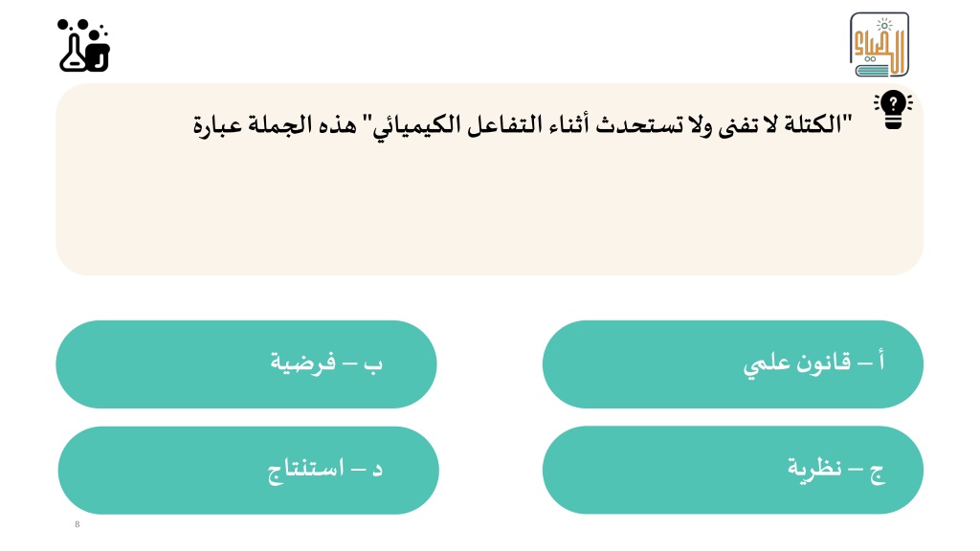Click the chemist with flask icon
The image size is (980, 551).
pyautogui.click(x=84, y=46)
